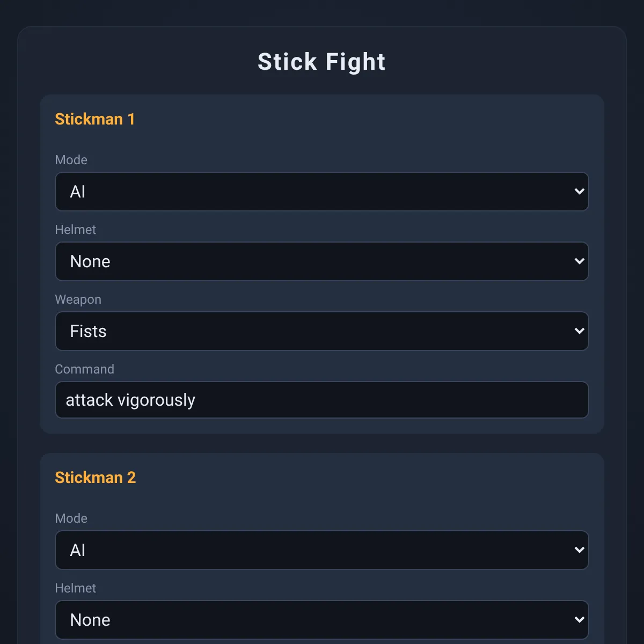Click chevron arrow on Fists weapon select
The image size is (644, 644).
(579, 331)
